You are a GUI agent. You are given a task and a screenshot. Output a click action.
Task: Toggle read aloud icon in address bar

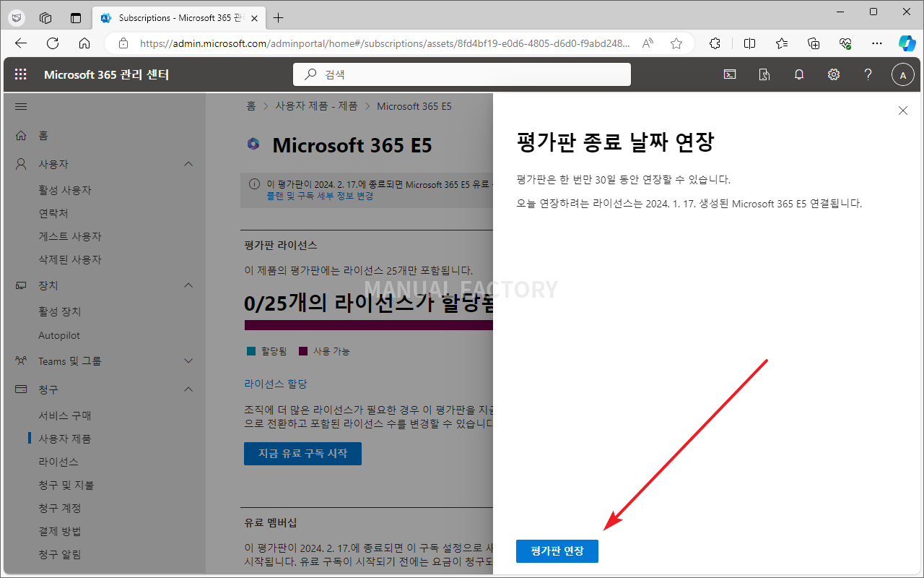[x=648, y=43]
